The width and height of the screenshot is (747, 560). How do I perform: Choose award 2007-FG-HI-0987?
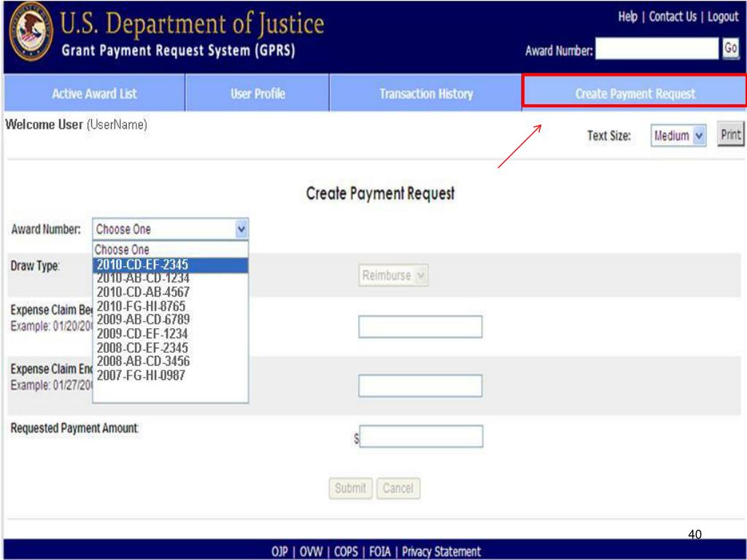[170, 376]
